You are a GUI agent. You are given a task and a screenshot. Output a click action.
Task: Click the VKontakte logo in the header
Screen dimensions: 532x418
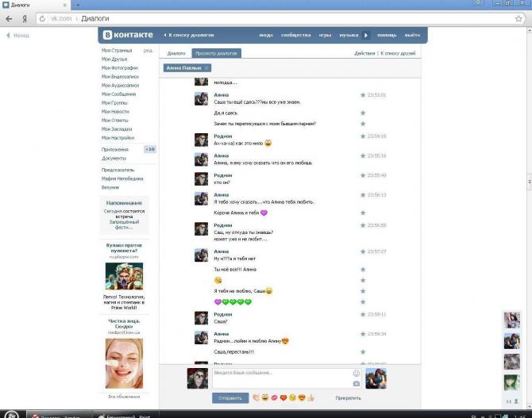coord(127,35)
